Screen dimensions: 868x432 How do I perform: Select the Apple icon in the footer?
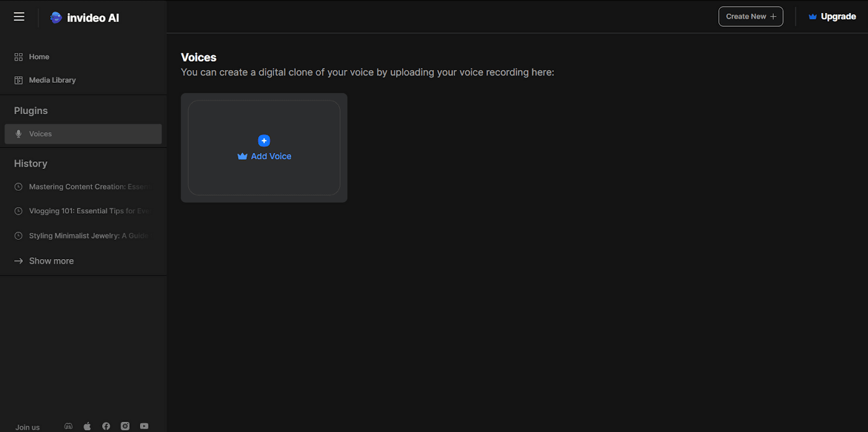tap(87, 426)
